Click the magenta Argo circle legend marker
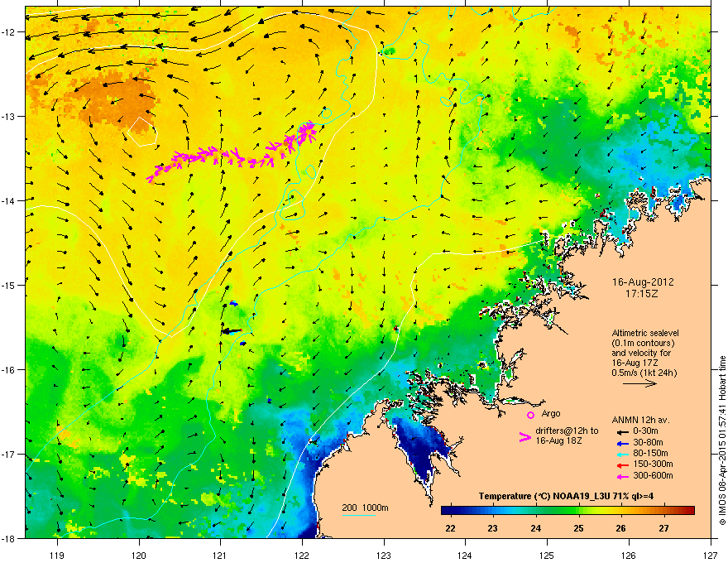728x563 pixels. [x=530, y=415]
